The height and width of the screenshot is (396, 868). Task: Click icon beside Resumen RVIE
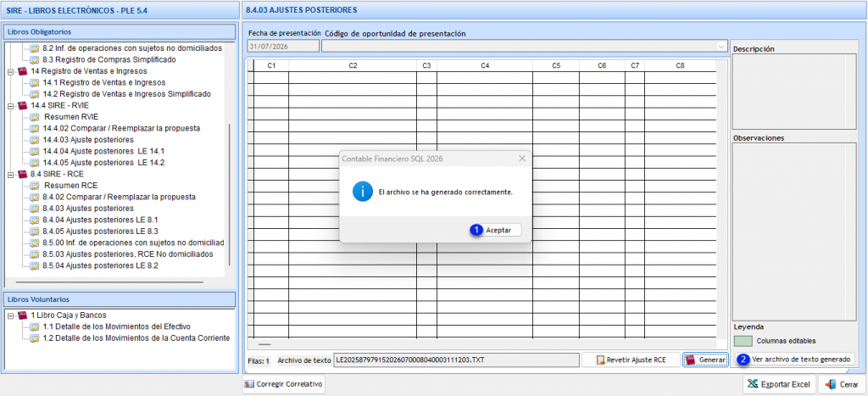(34, 117)
